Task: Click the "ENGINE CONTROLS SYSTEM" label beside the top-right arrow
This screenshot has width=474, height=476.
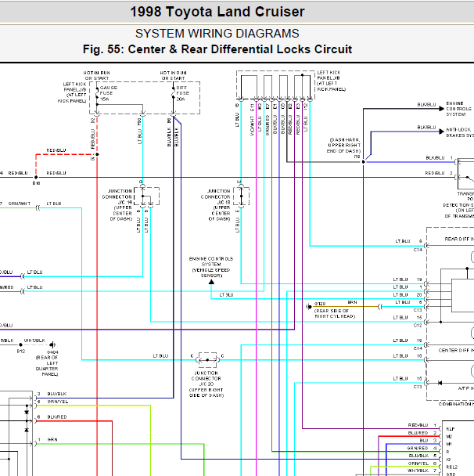Action: tap(458, 109)
